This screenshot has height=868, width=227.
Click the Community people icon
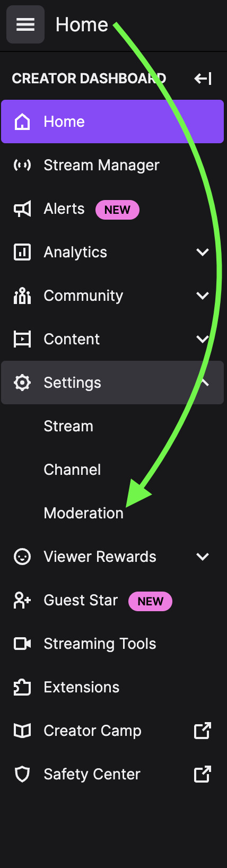(x=22, y=296)
